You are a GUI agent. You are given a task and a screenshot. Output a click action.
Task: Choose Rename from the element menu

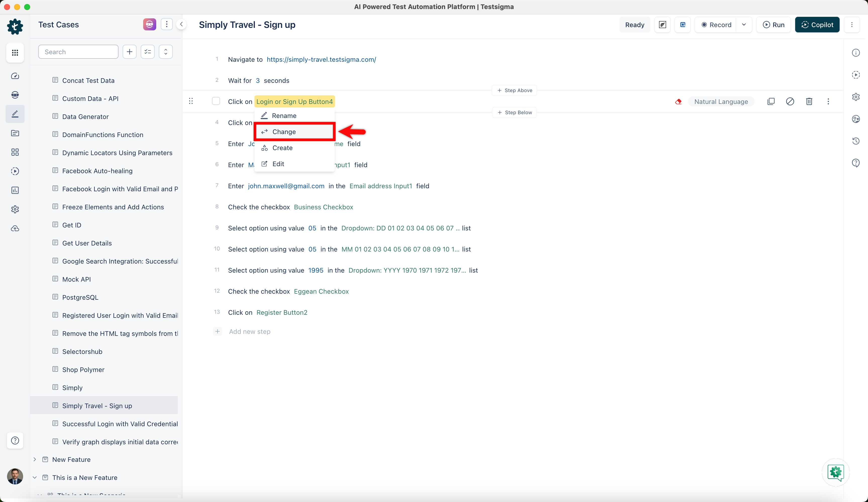click(295, 116)
